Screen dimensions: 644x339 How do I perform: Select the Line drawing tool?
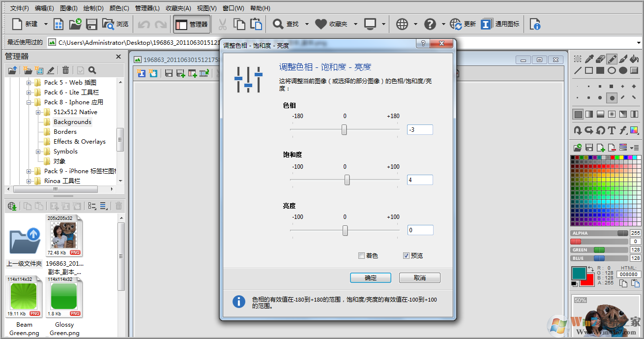click(x=578, y=70)
